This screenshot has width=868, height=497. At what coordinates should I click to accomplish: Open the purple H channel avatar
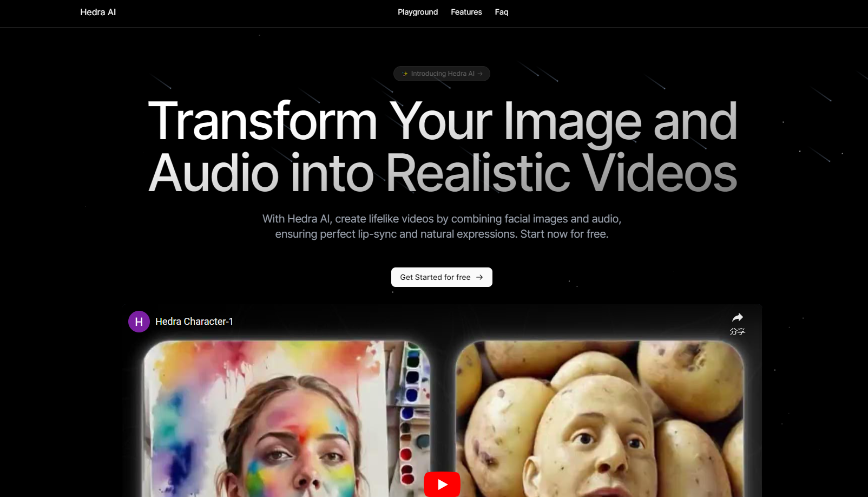(x=139, y=322)
